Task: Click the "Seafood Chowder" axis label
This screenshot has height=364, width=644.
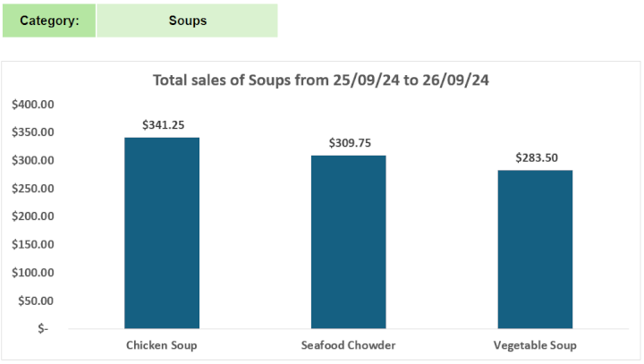Action: coord(349,345)
